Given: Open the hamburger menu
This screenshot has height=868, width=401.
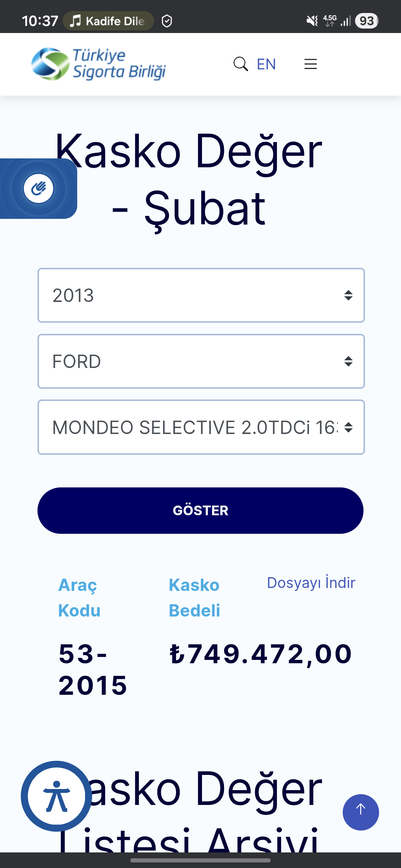Looking at the screenshot, I should tap(310, 64).
